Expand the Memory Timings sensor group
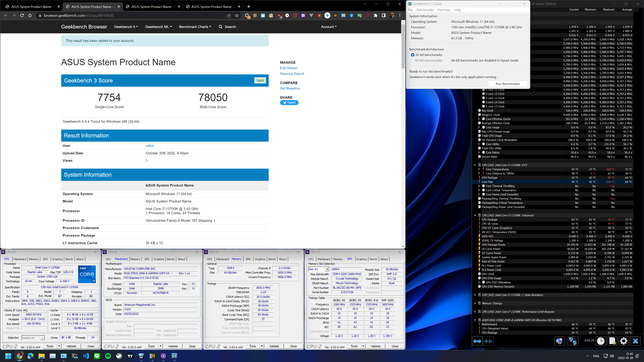This screenshot has height=362, width=644. click(x=475, y=303)
